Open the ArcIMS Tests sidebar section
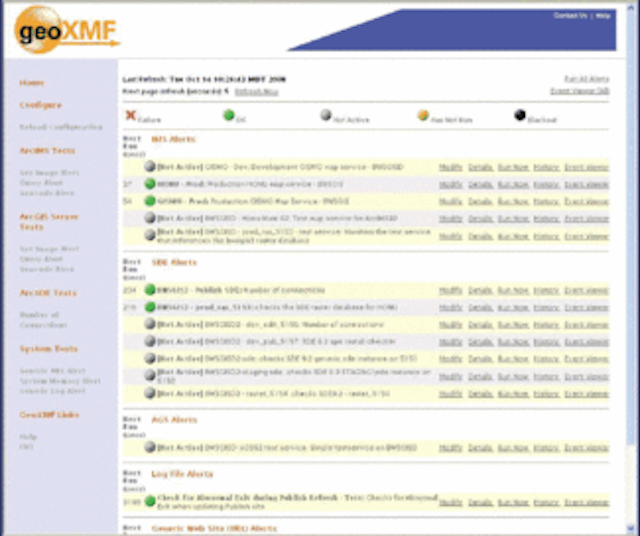640x536 pixels. tap(47, 151)
